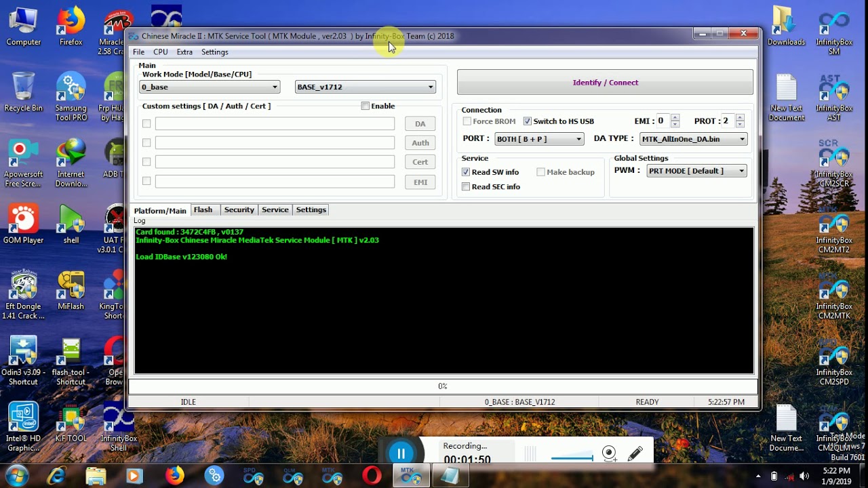Viewport: 868px width, 488px height.
Task: Open Opera from the taskbar
Action: click(372, 476)
